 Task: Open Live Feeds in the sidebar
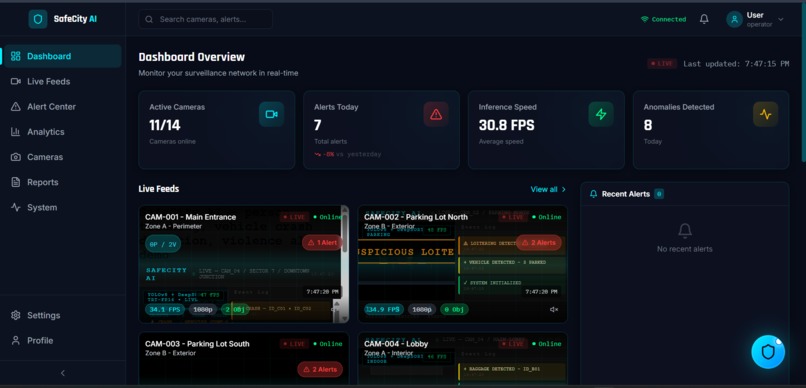[63, 81]
